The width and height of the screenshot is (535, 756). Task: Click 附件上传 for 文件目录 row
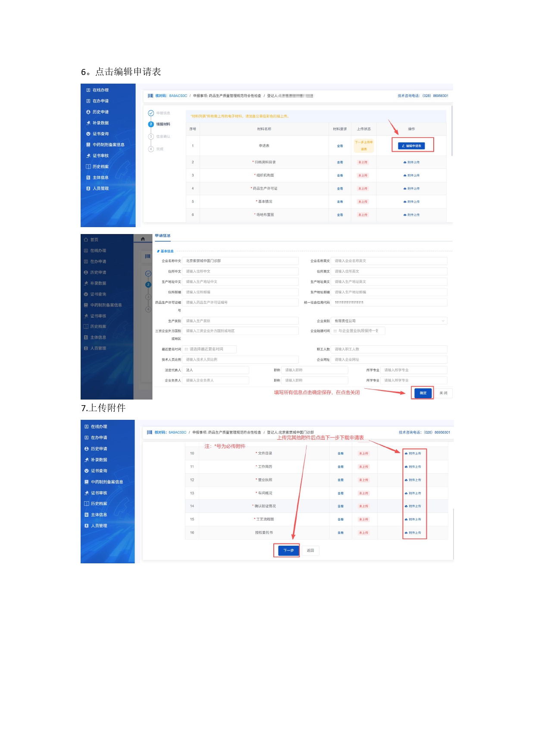413,453
